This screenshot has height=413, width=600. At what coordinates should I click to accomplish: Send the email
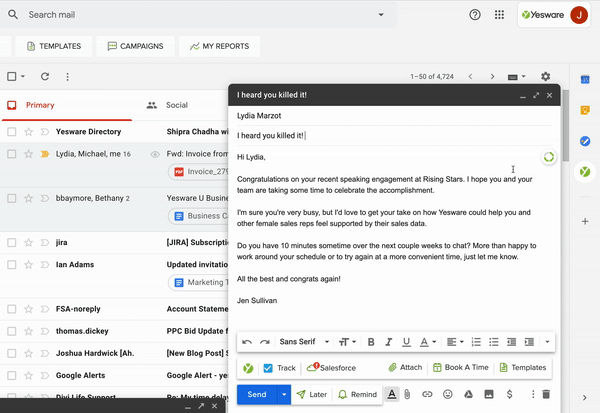click(256, 395)
